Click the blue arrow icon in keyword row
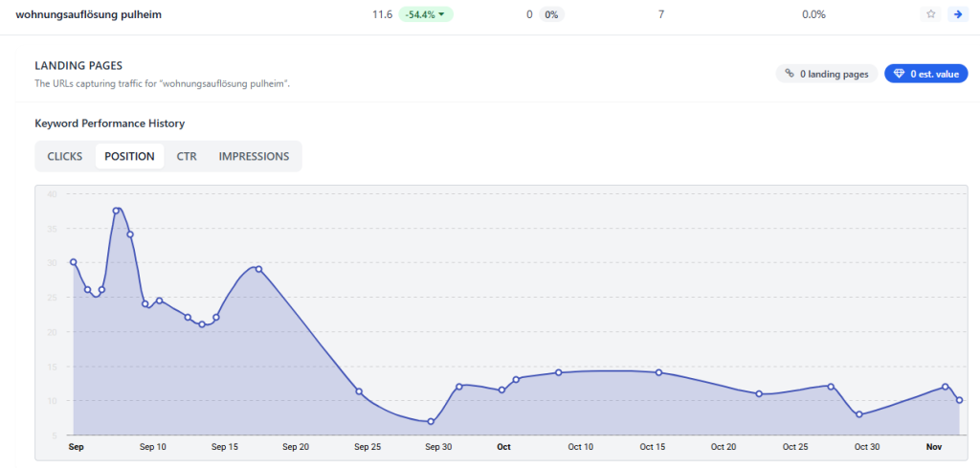 tap(957, 14)
